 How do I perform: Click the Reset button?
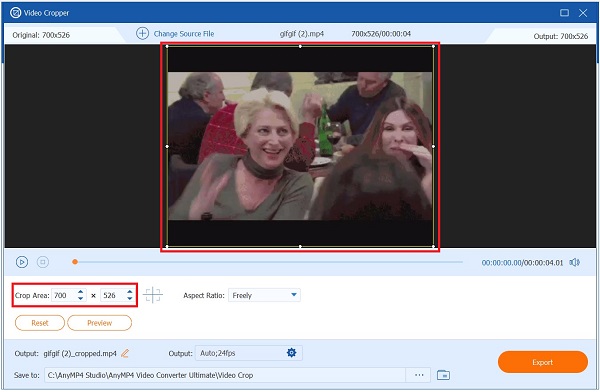[40, 323]
